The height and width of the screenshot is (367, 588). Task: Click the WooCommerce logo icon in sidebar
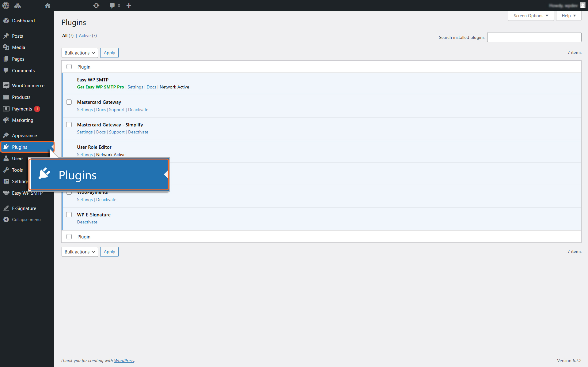click(6, 85)
